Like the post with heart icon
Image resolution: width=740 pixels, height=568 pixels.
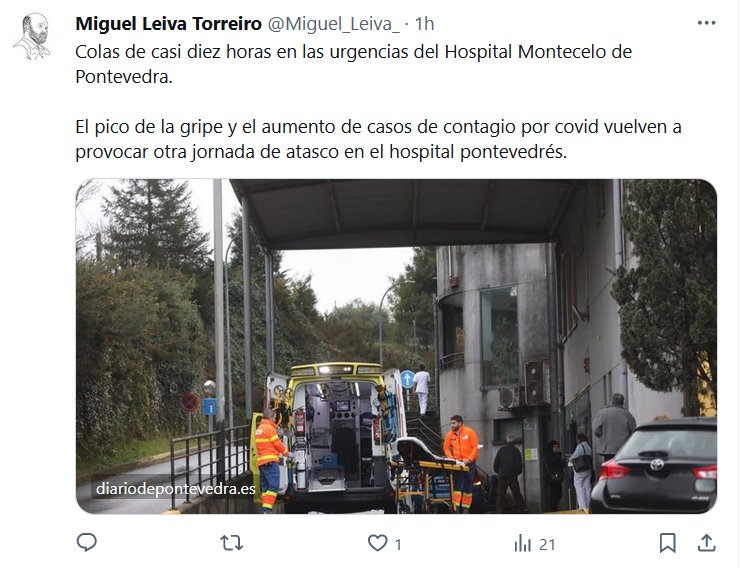pos(378,543)
